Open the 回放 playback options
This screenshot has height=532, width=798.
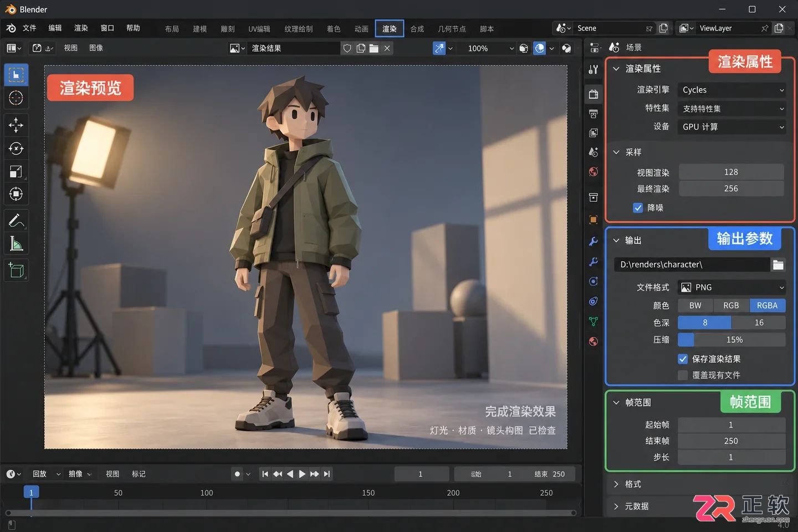[x=46, y=474]
